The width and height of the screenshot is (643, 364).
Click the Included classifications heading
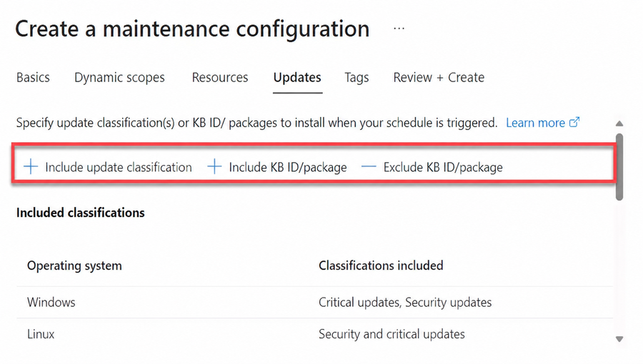(80, 213)
